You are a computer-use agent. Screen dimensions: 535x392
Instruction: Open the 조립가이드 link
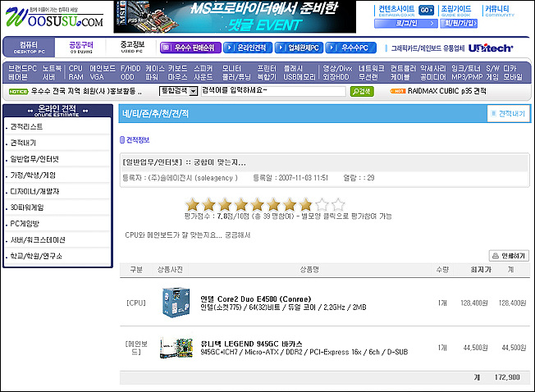click(456, 11)
